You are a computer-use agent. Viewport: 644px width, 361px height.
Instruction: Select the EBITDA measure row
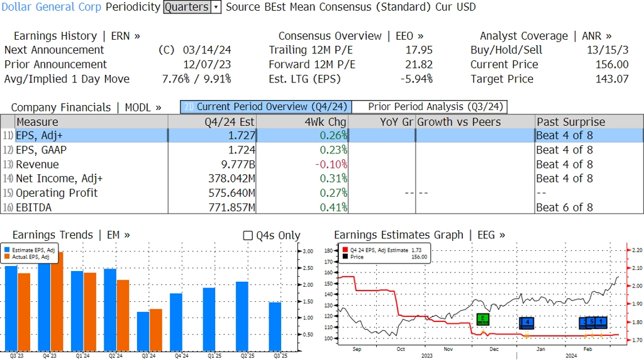click(322, 208)
